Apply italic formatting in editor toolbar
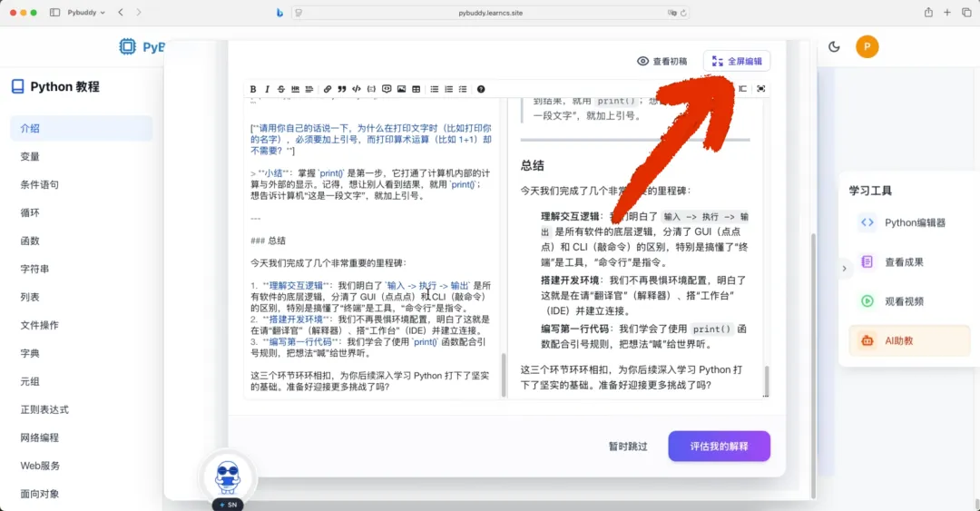Screen dimensions: 980x511 tap(267, 89)
